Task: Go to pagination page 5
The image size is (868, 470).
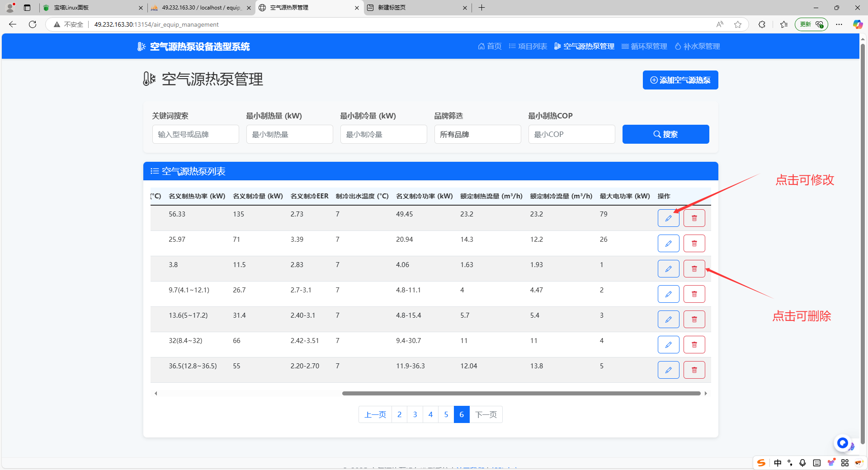Action: point(446,414)
